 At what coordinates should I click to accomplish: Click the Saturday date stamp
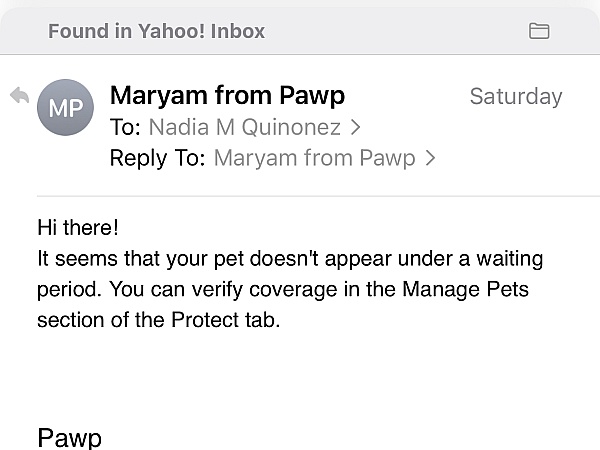tap(515, 96)
